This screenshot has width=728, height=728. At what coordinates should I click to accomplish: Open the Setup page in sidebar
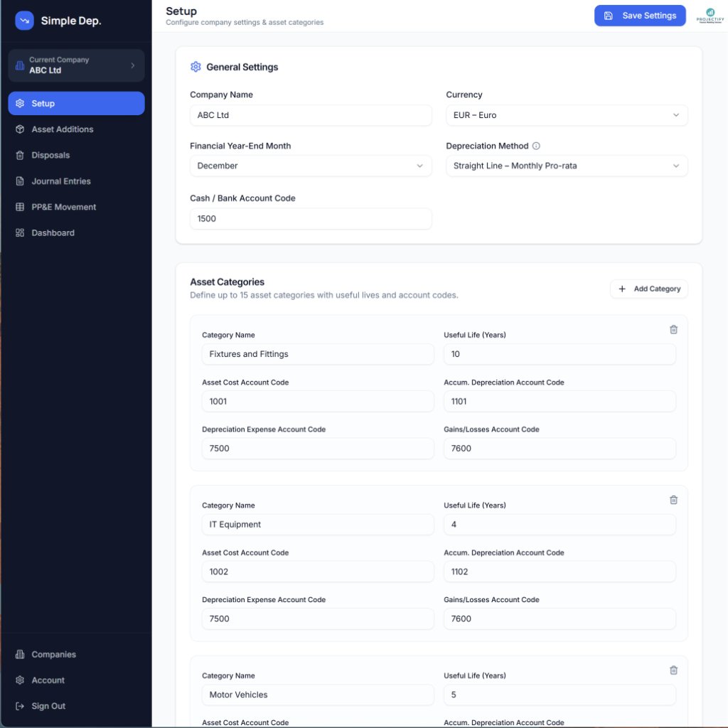pos(77,103)
